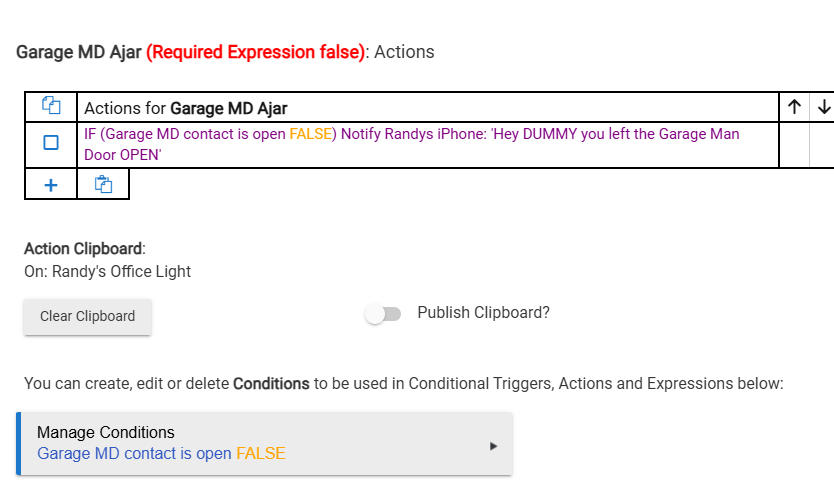Click the move up arrow icon
The width and height of the screenshot is (834, 483).
(x=794, y=107)
